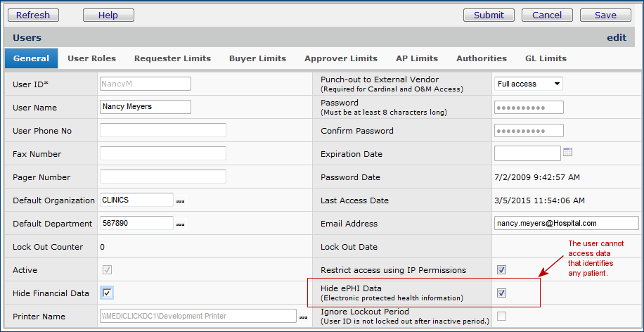Click the Save button
Viewport: 644px width, 332px height.
[605, 15]
